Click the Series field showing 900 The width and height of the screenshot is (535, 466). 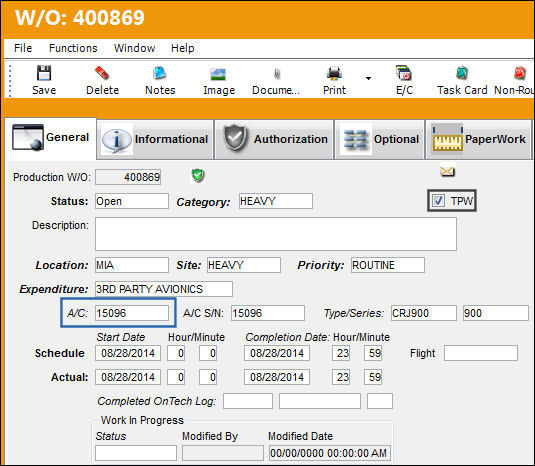click(x=495, y=313)
